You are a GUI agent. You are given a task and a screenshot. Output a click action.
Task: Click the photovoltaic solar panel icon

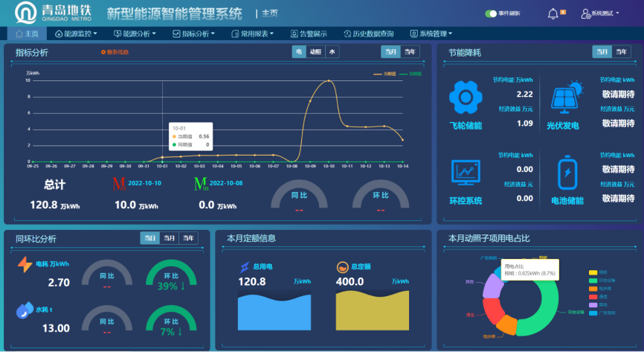567,96
